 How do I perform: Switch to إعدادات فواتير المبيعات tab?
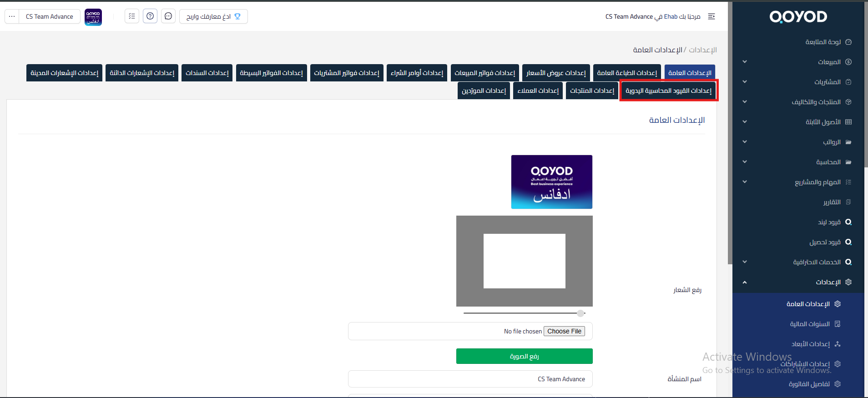tap(485, 73)
